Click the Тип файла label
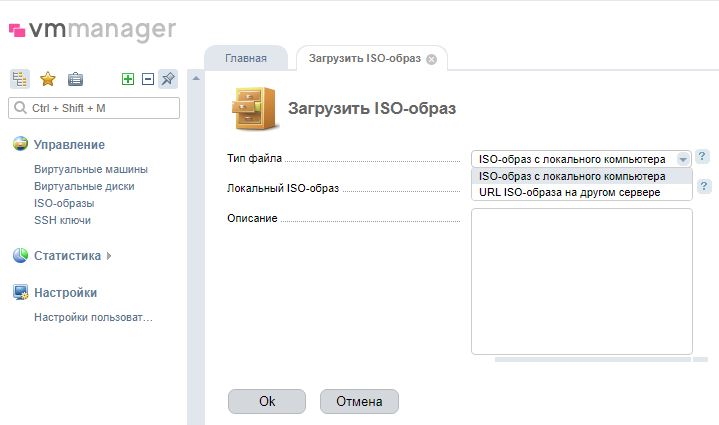 pyautogui.click(x=254, y=158)
